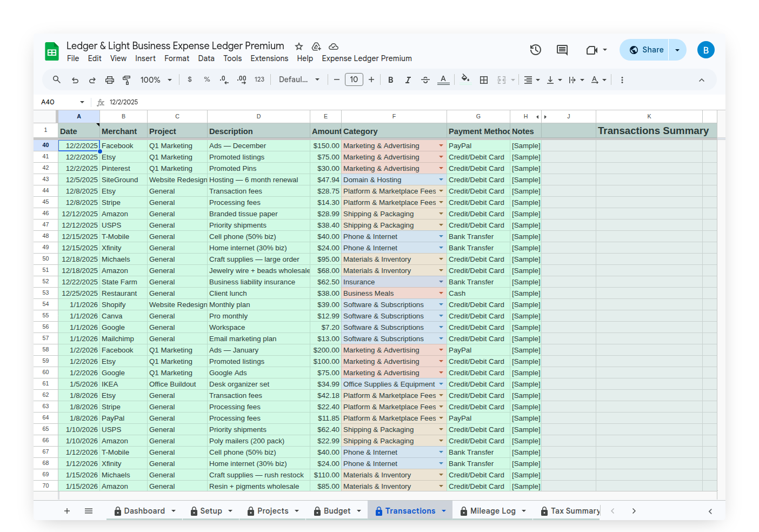This screenshot has width=759, height=532.
Task: Open more number formats (123)
Action: point(259,79)
